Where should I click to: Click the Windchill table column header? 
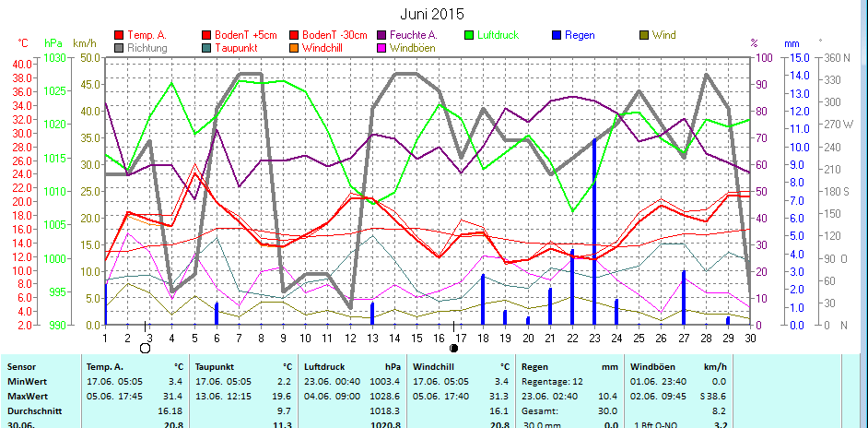[x=433, y=367]
